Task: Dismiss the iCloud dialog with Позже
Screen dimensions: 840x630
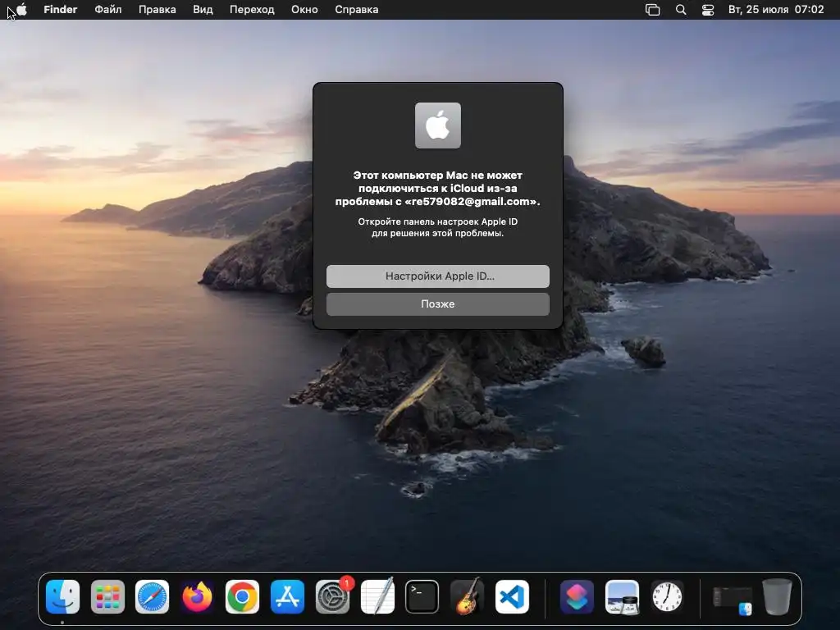Action: [438, 304]
